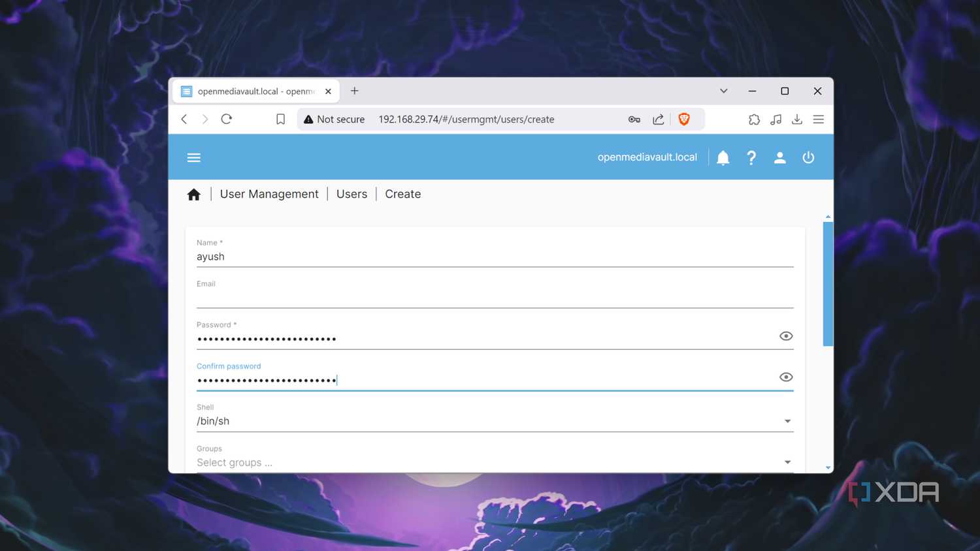
Task: Open the help question mark menu
Action: click(x=751, y=158)
